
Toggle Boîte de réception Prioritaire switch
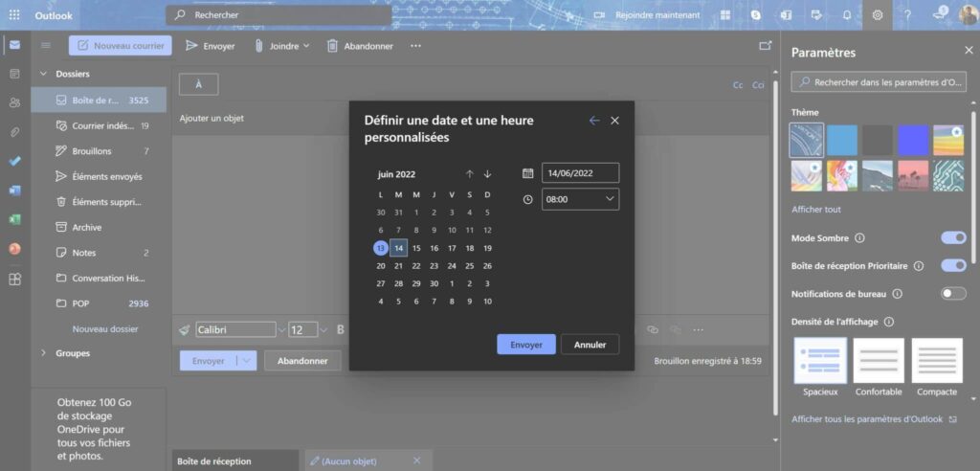[x=954, y=266]
